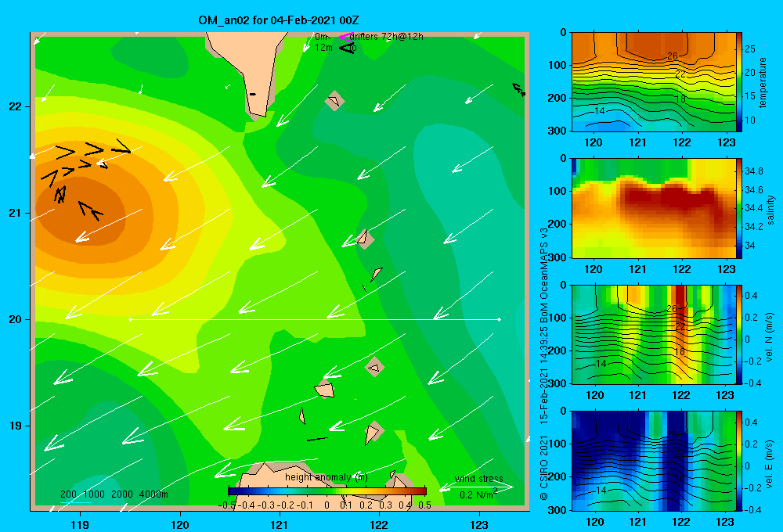Click the white section line along 20N
Screen dimensions: 783x532
[x=315, y=319]
